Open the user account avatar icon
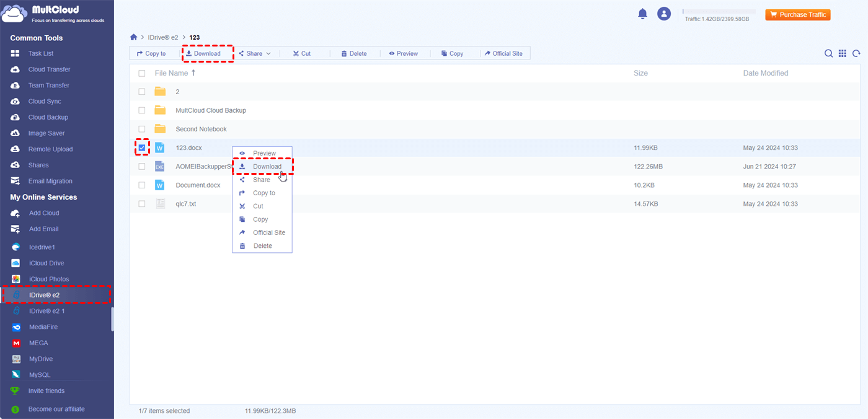868x419 pixels. pyautogui.click(x=664, y=14)
